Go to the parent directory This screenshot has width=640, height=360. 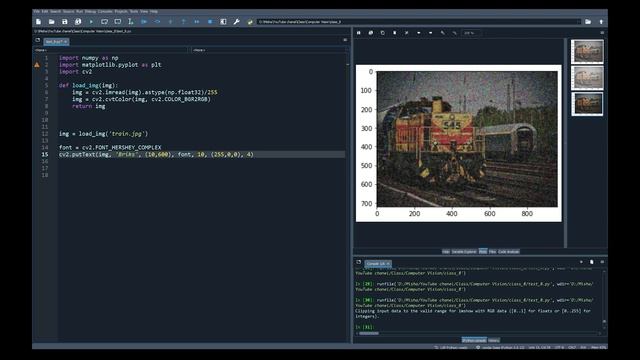pos(601,22)
